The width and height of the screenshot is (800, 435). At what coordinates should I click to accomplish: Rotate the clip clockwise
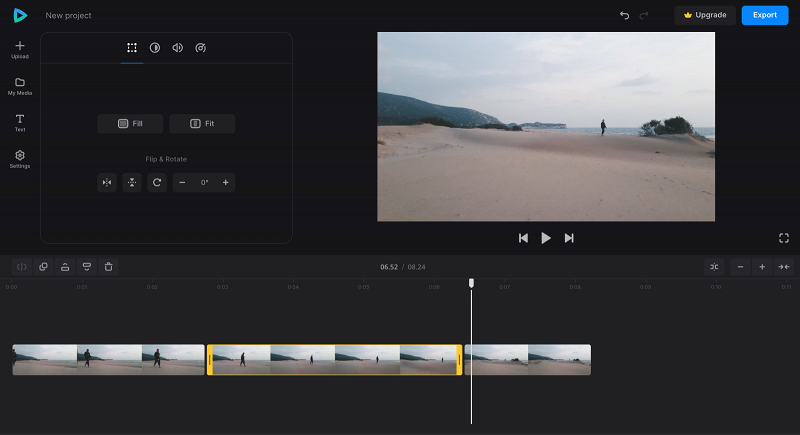157,183
